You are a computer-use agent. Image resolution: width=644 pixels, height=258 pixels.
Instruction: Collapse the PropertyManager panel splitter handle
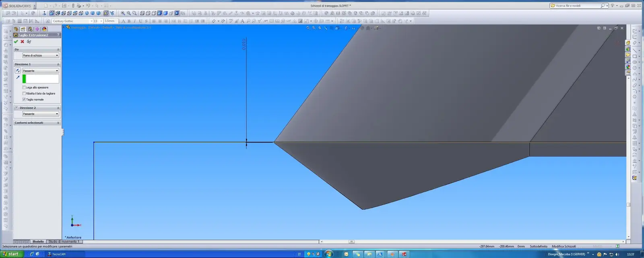(63, 132)
